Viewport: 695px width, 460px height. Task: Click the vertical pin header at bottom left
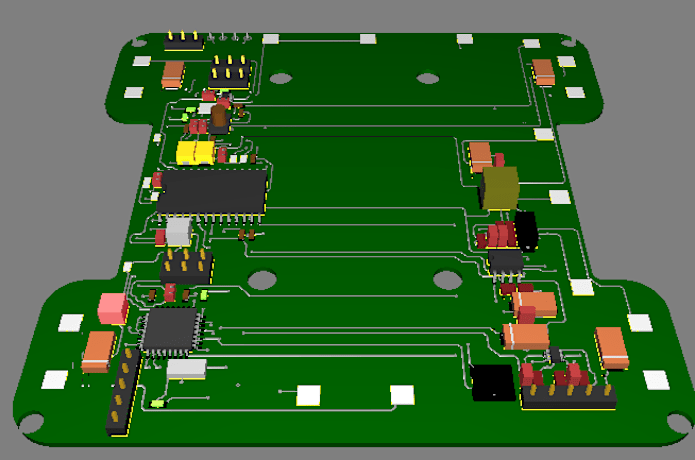[122, 389]
